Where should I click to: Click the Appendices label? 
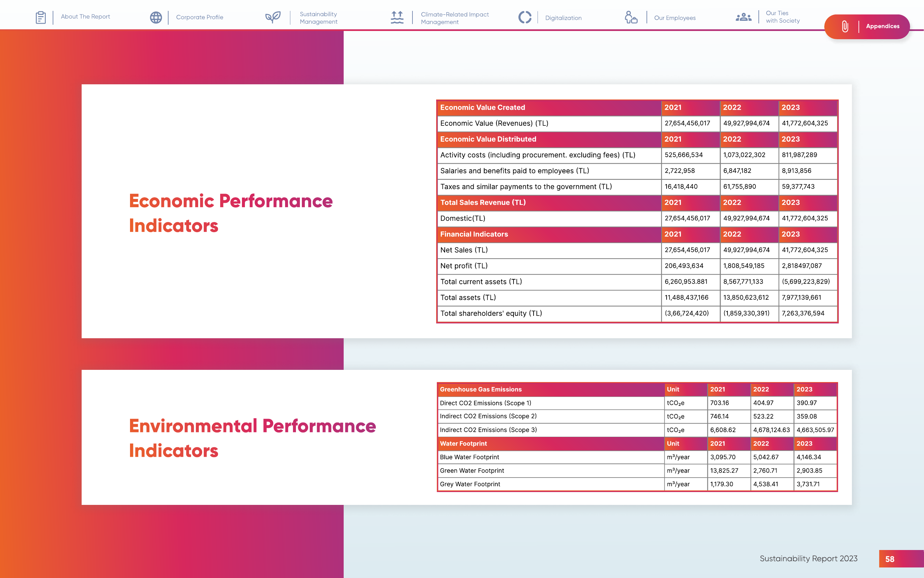883,26
